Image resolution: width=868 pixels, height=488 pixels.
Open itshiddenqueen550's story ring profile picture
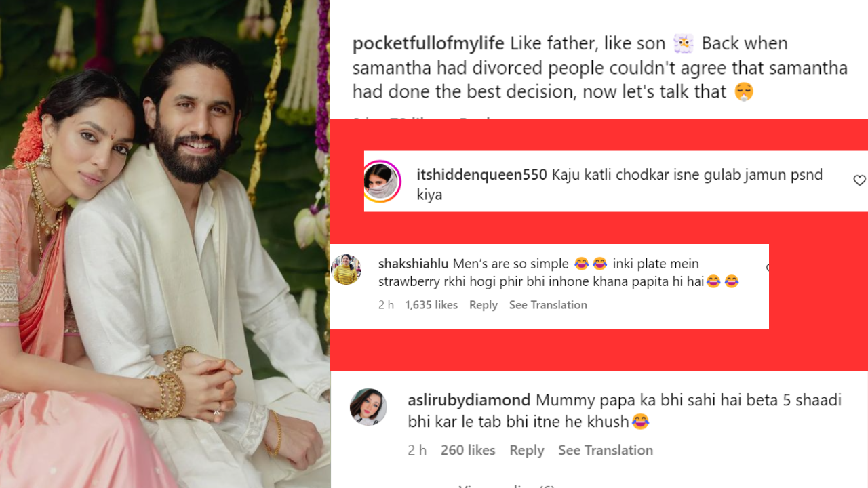[x=382, y=182]
